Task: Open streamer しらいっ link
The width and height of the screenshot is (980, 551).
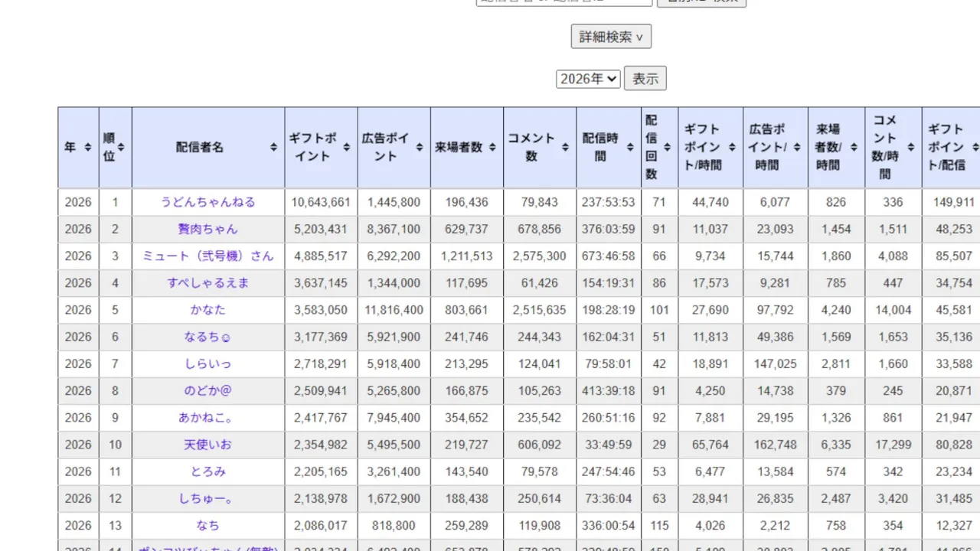Action: point(208,364)
